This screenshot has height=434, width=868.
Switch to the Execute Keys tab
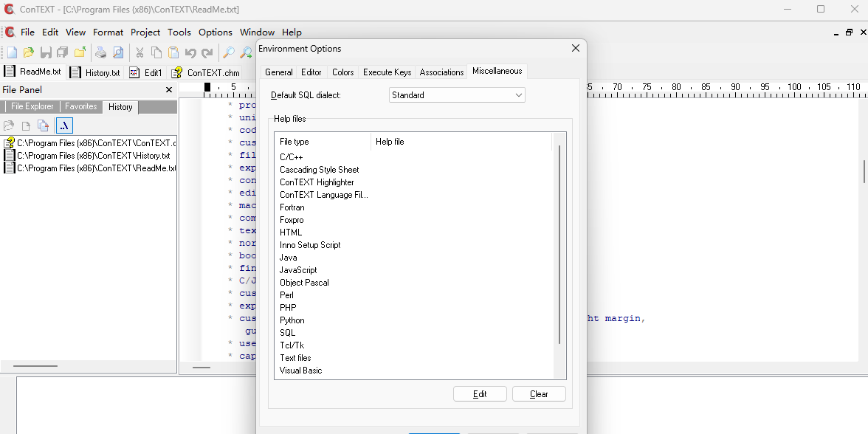click(x=387, y=72)
